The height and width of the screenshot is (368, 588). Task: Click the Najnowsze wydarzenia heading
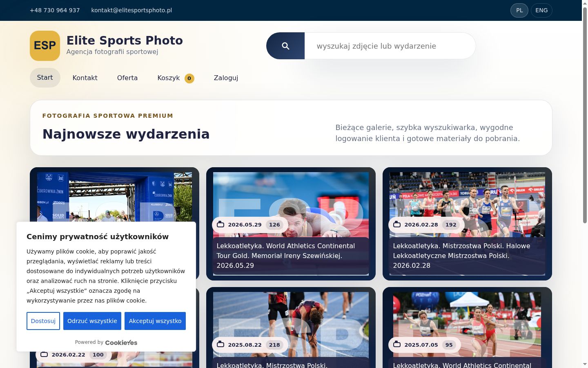tap(126, 134)
